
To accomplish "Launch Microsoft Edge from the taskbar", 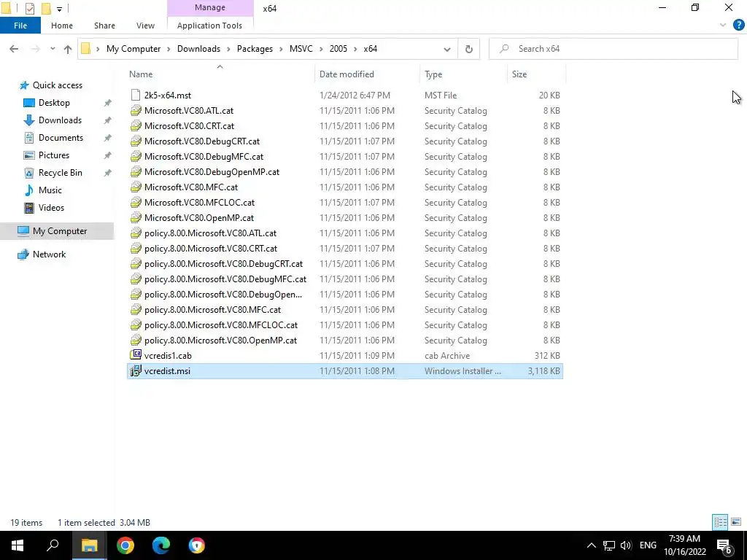I will pos(161,545).
